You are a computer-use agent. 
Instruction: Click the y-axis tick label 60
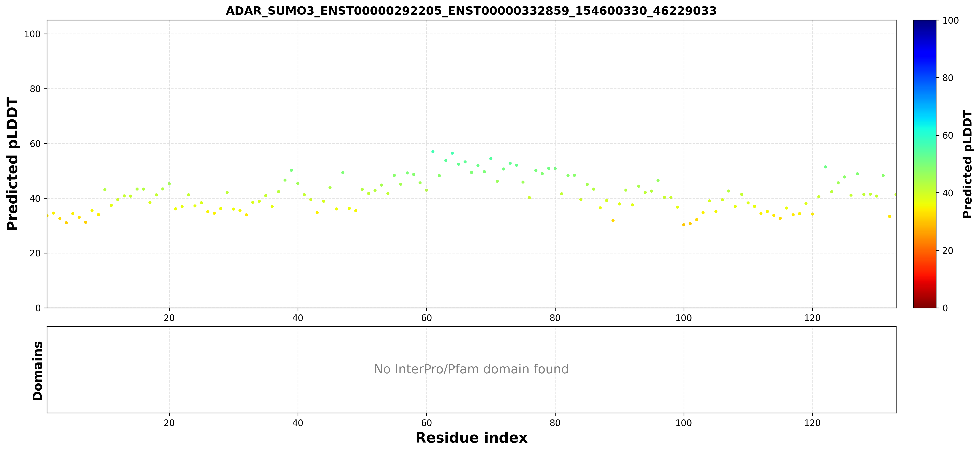coord(35,144)
